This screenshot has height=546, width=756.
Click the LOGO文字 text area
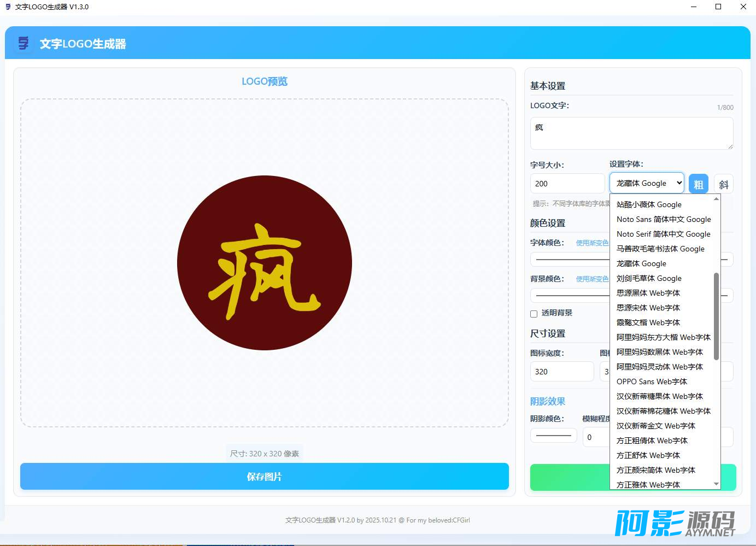(631, 133)
